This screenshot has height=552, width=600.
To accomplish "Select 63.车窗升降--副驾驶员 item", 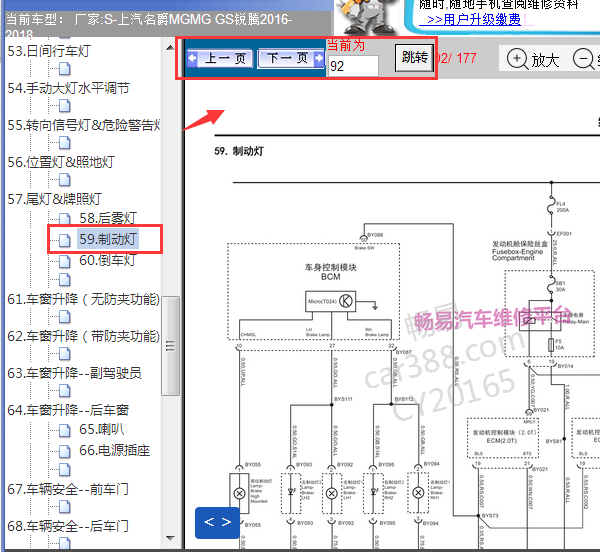I will tap(75, 373).
